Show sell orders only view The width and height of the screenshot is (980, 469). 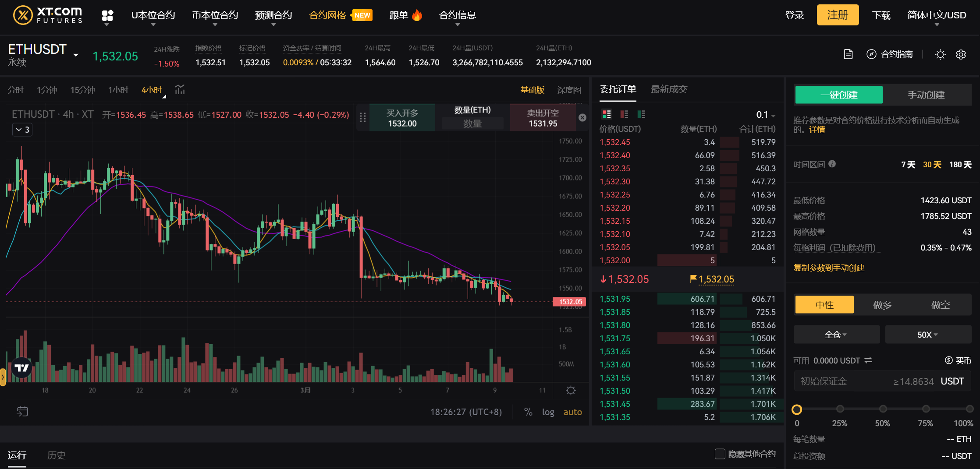coord(624,114)
